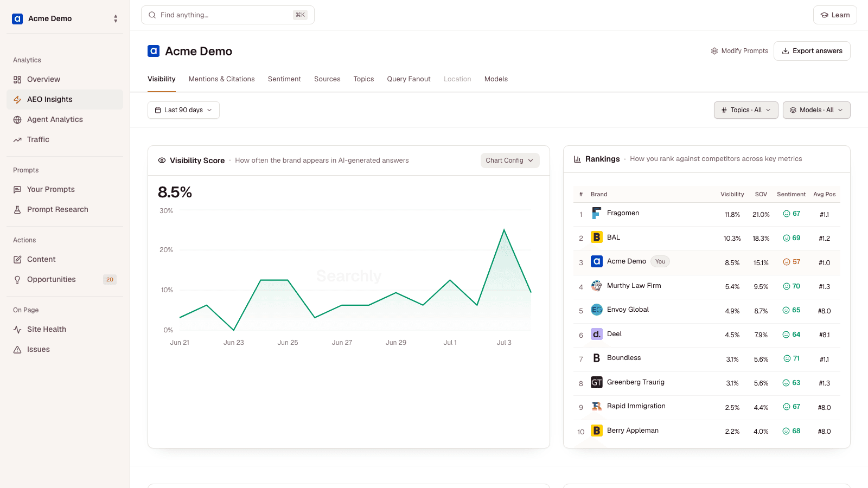This screenshot has height=488, width=868.
Task: Select the Visibility tab
Action: [x=162, y=79]
